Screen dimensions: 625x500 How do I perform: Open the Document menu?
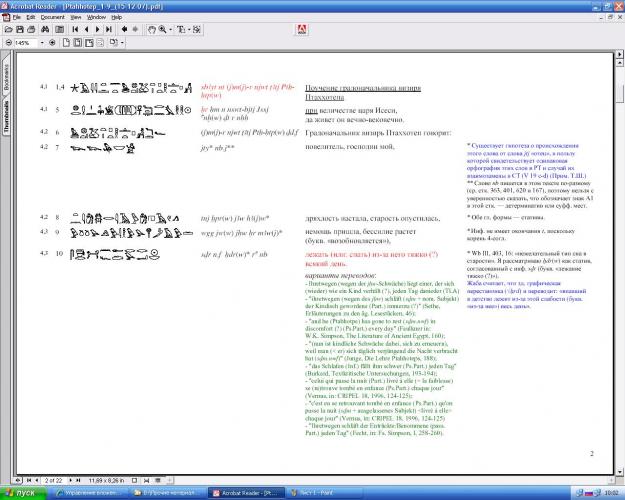[x=52, y=18]
